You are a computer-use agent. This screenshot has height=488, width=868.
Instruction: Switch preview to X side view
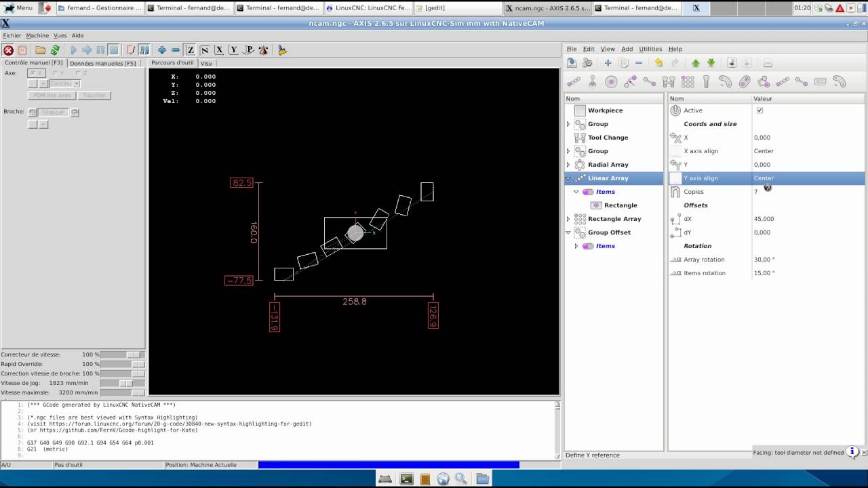[x=219, y=50]
